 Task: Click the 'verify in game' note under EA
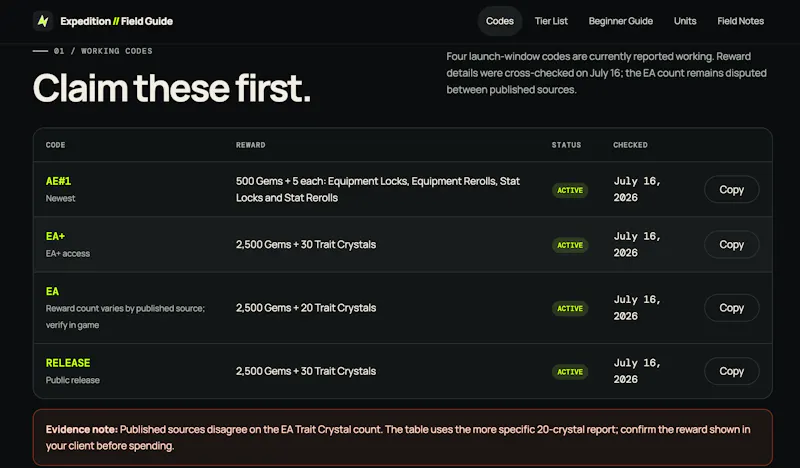(72, 325)
